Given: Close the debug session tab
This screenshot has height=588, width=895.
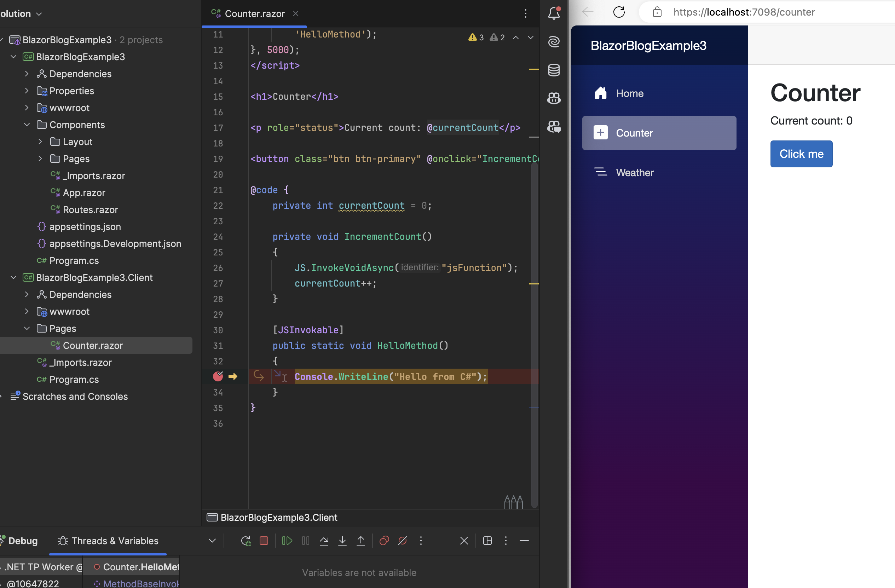Looking at the screenshot, I should tap(464, 541).
